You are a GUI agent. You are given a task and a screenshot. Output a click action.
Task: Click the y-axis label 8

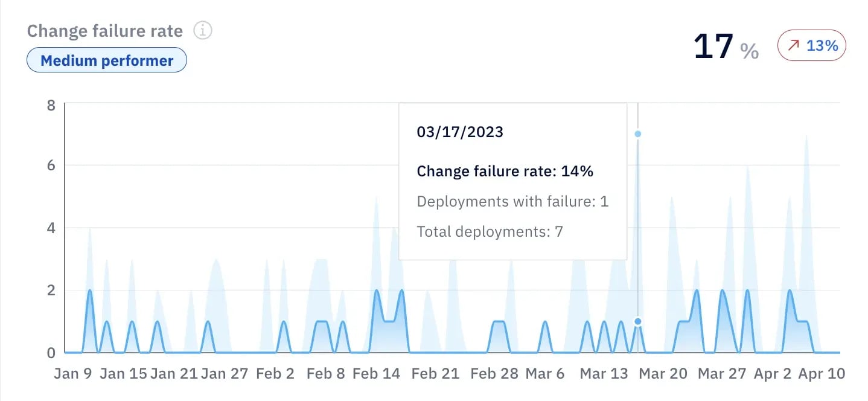49,104
